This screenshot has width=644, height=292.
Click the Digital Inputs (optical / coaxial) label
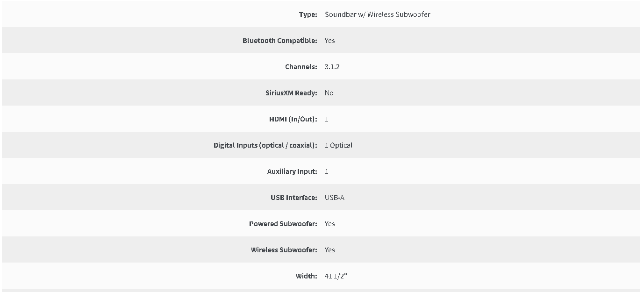[265, 145]
